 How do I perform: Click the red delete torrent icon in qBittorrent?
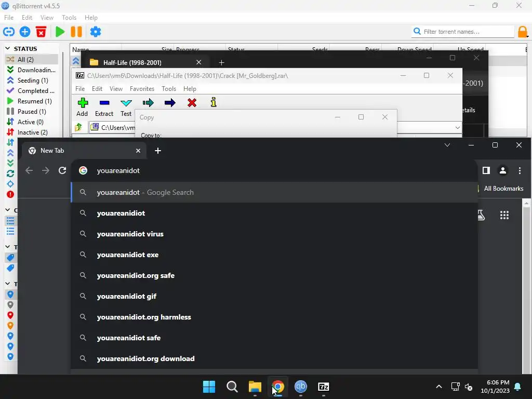coord(41,32)
